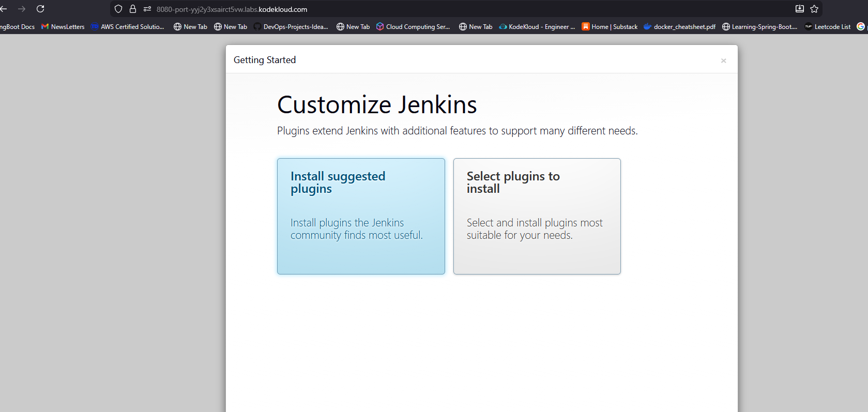Open the ngBoot Docs bookmark
Image resolution: width=868 pixels, height=412 pixels.
pos(17,27)
